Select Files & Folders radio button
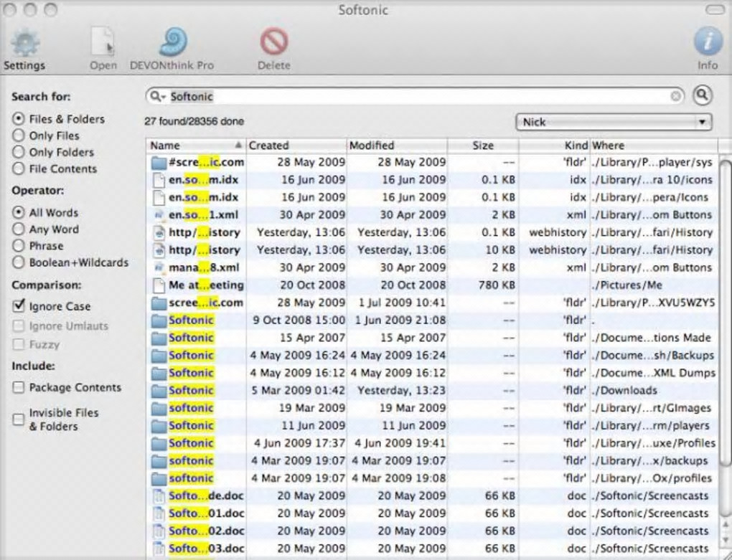 pos(18,119)
